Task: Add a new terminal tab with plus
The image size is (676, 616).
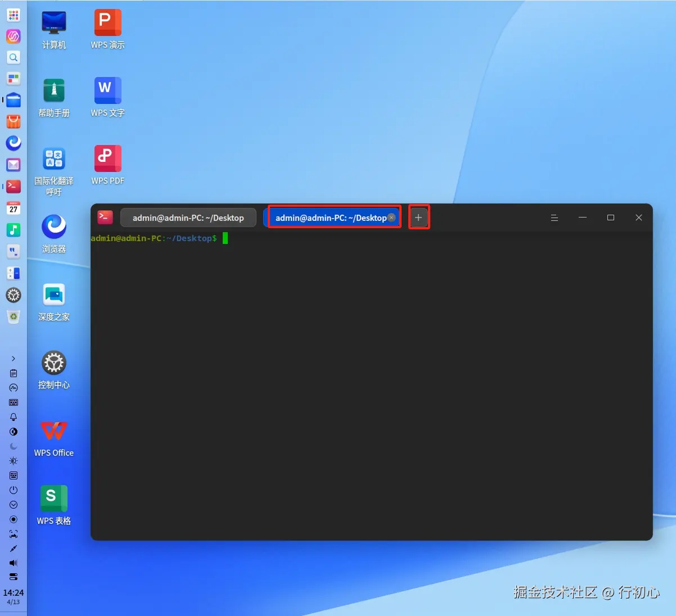Action: click(x=418, y=218)
